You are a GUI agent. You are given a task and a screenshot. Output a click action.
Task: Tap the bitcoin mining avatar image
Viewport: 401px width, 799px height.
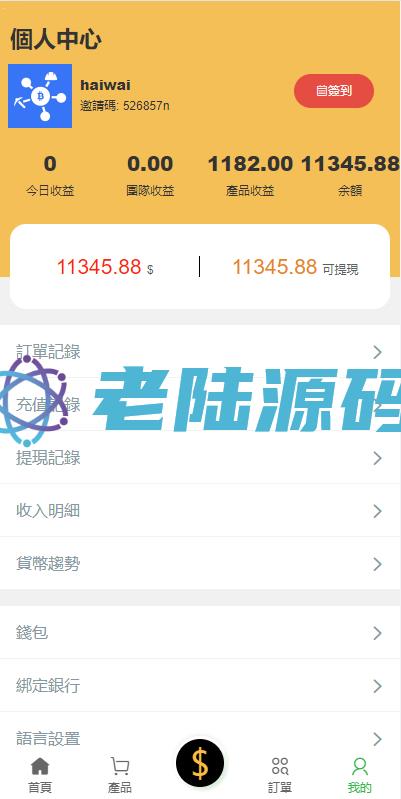40,96
